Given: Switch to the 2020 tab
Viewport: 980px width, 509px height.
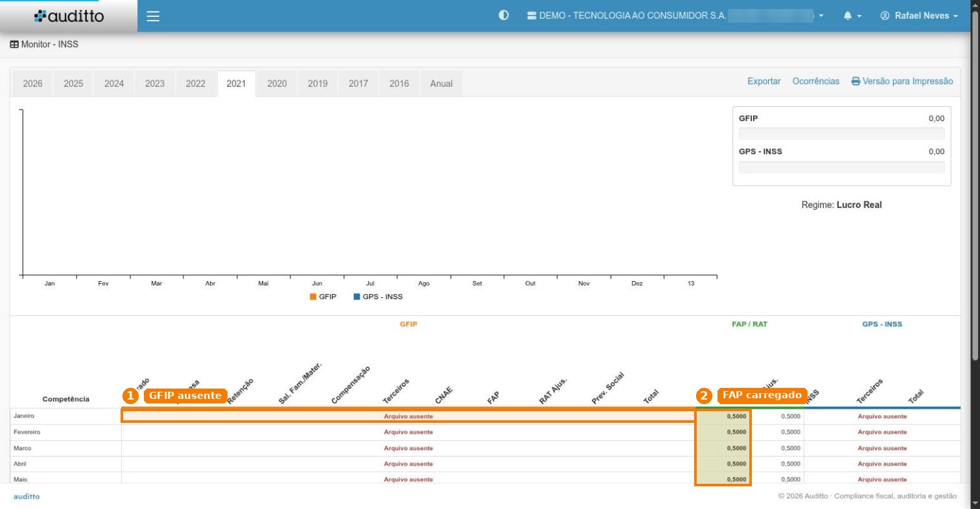Looking at the screenshot, I should 277,84.
